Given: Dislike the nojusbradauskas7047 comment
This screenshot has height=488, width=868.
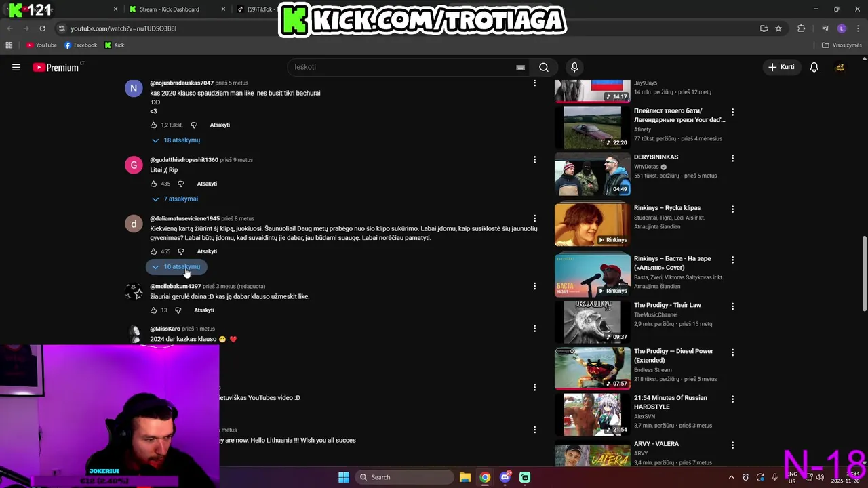Looking at the screenshot, I should pos(194,125).
